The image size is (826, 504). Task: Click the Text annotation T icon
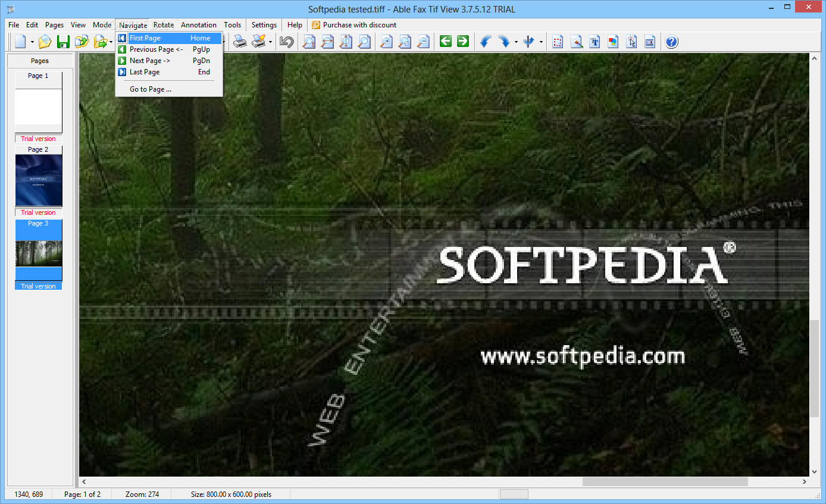[595, 42]
